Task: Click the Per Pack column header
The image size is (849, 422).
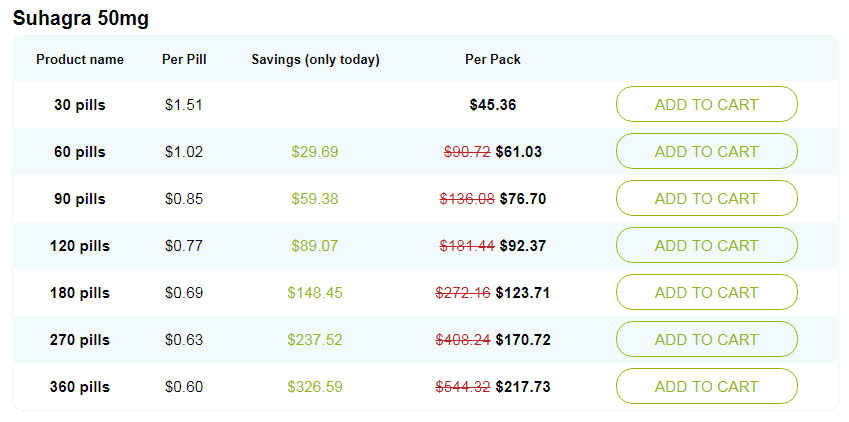Action: point(493,60)
